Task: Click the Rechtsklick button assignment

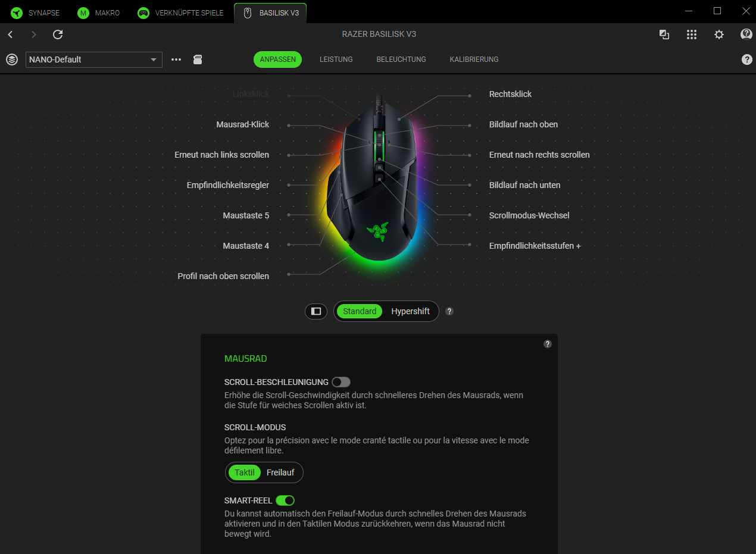Action: (511, 94)
